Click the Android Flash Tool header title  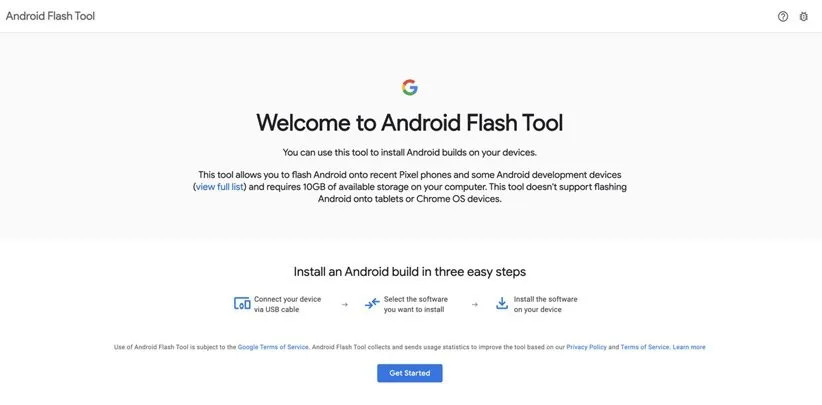[x=50, y=16]
